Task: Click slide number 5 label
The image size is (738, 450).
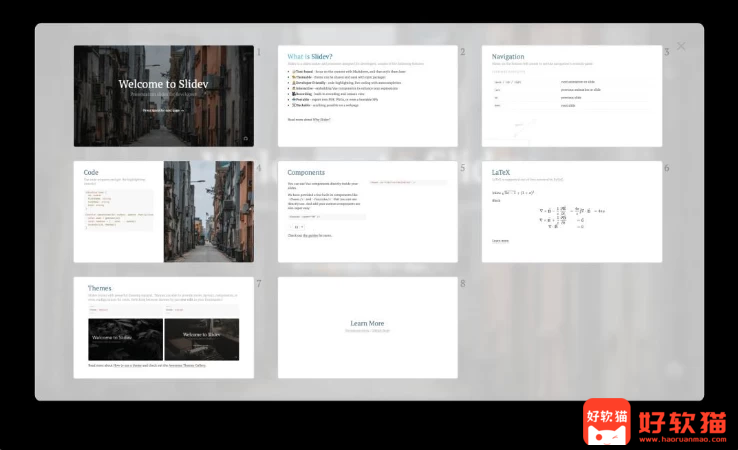Action: tap(463, 168)
